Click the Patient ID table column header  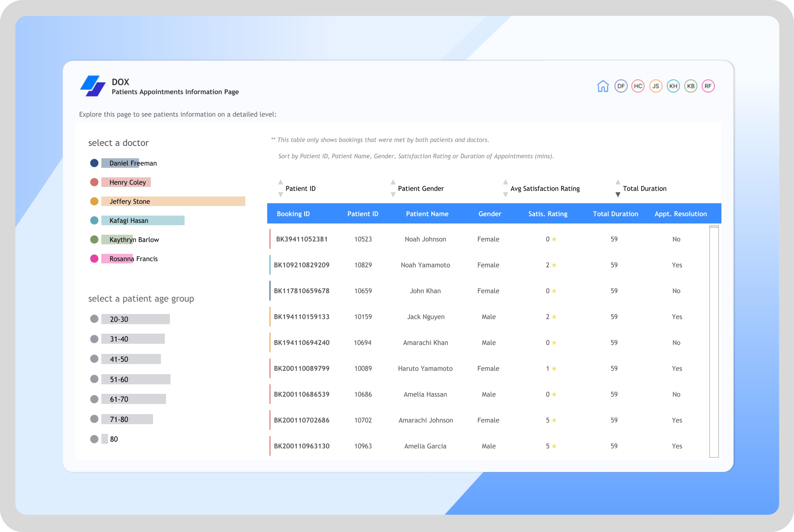[x=363, y=214]
